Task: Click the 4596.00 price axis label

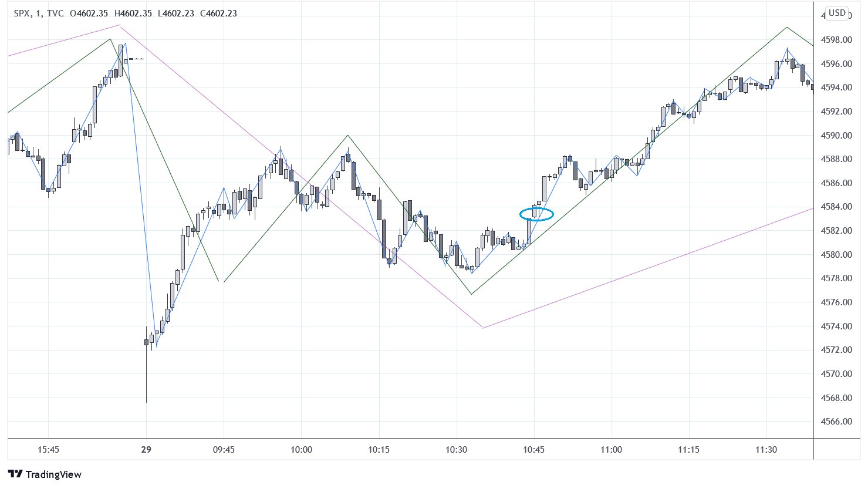Action: [x=837, y=64]
